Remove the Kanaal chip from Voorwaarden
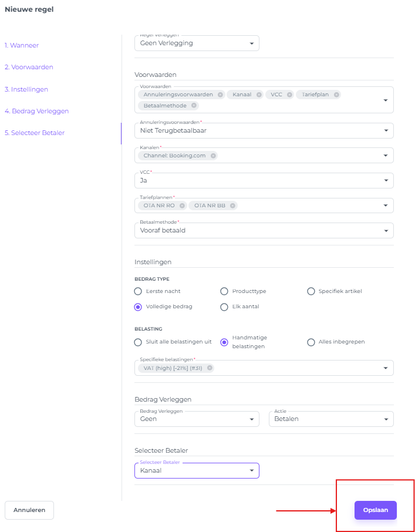Screen dimensions: 415x532 [258, 95]
